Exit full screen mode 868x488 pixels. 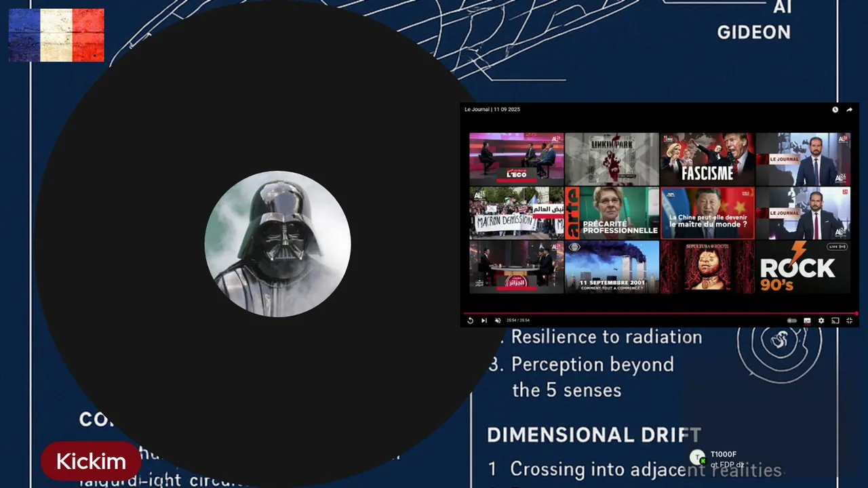(849, 321)
